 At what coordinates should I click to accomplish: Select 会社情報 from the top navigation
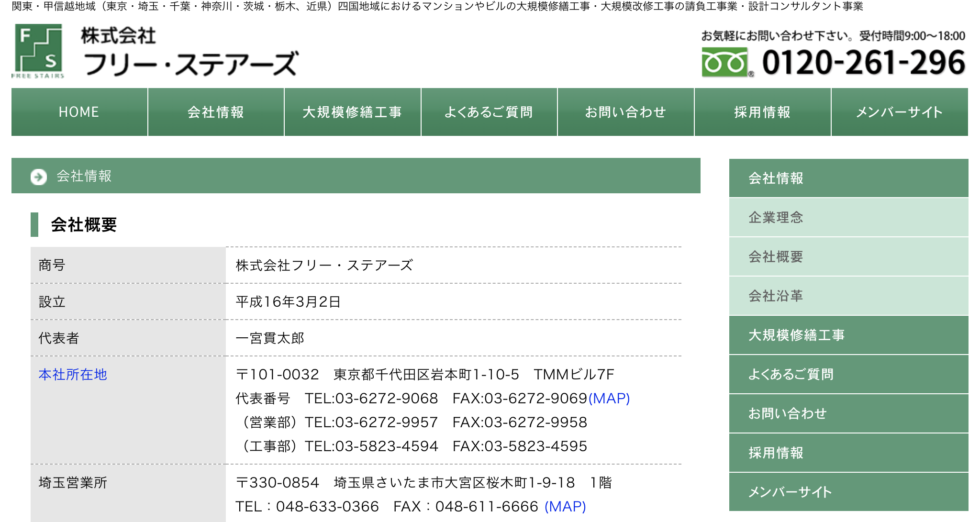click(x=216, y=111)
